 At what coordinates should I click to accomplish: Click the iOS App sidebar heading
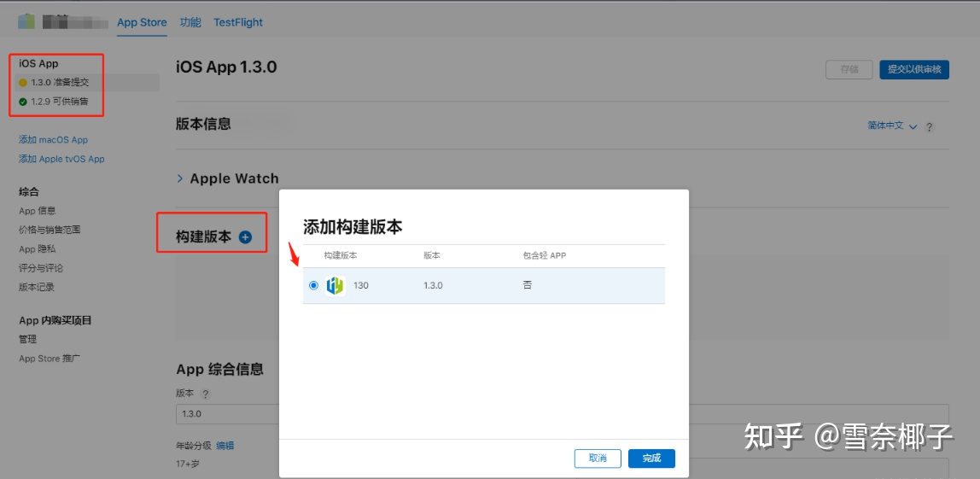click(x=38, y=64)
